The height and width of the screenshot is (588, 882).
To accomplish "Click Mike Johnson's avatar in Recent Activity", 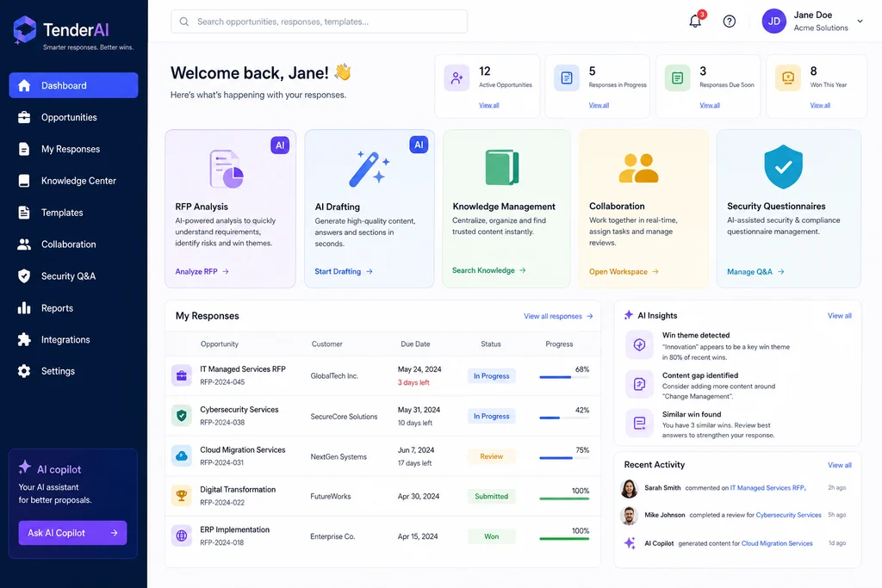I will click(x=629, y=516).
